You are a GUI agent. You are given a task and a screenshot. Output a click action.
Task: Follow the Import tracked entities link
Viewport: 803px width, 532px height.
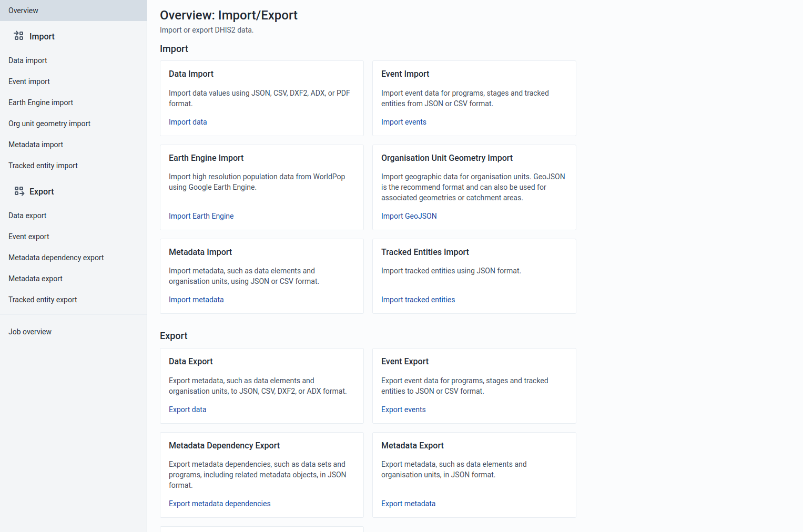point(418,300)
